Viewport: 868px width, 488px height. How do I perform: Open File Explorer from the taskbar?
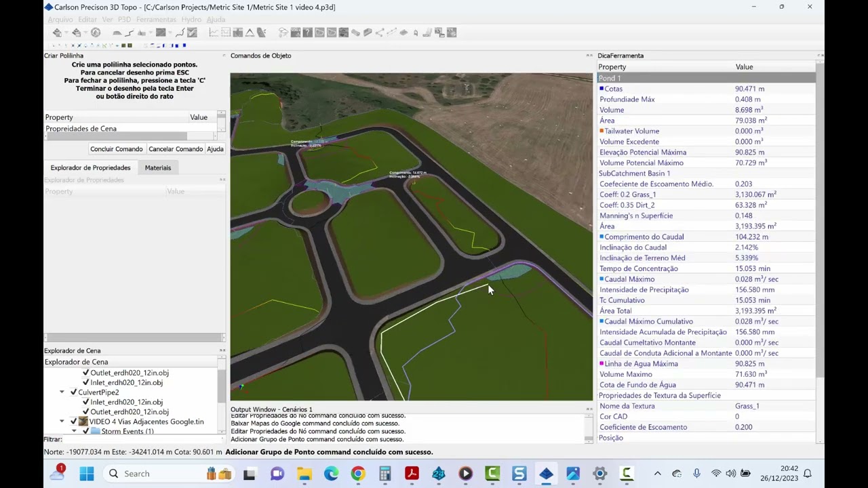pos(304,474)
